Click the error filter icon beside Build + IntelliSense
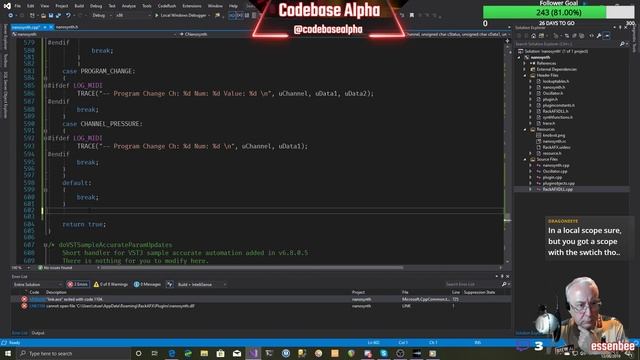The width and height of the screenshot is (640, 360). 170,284
